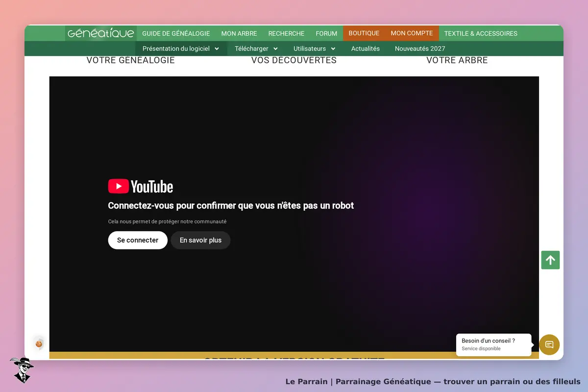The height and width of the screenshot is (392, 588).
Task: Click the cookie settings icon
Action: coord(39,344)
